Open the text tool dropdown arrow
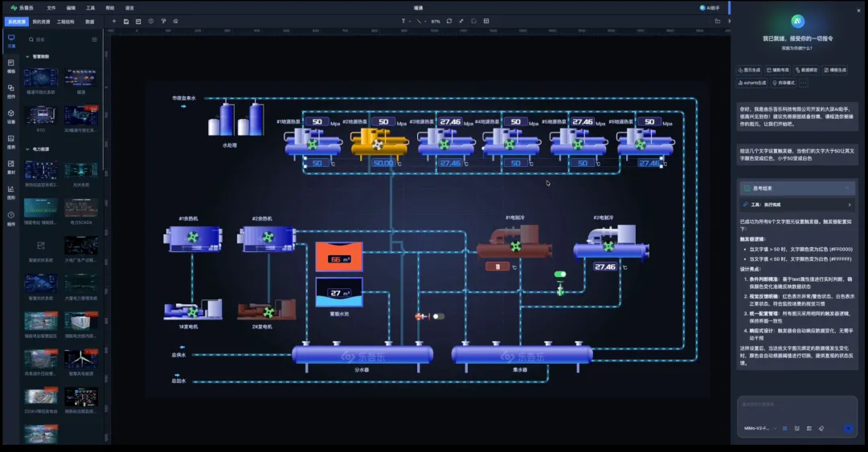868x452 pixels. pos(410,21)
